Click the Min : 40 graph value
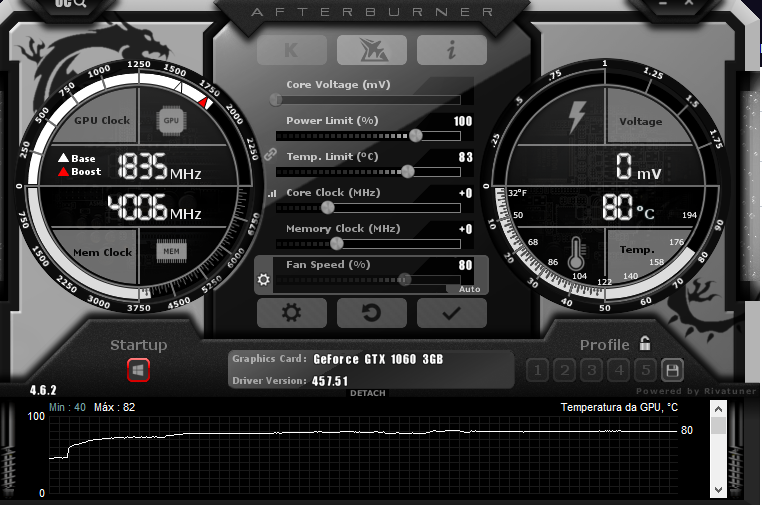This screenshot has height=505, width=762. click(x=67, y=407)
